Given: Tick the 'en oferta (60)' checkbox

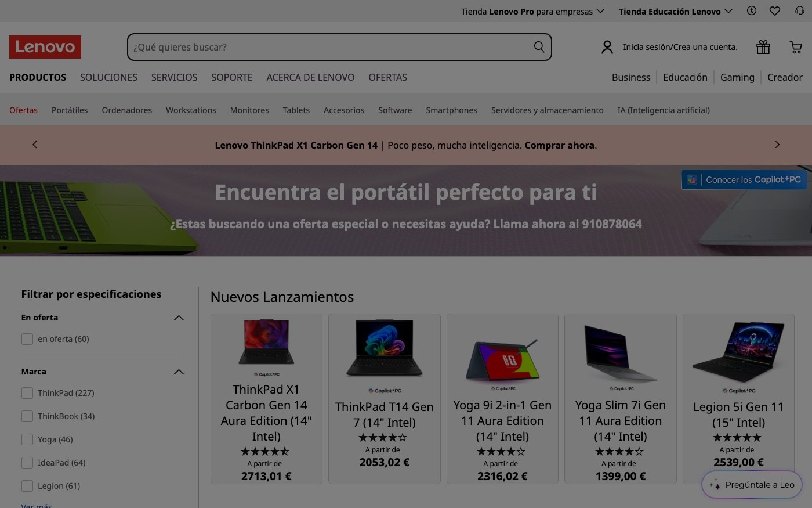Looking at the screenshot, I should (x=27, y=339).
